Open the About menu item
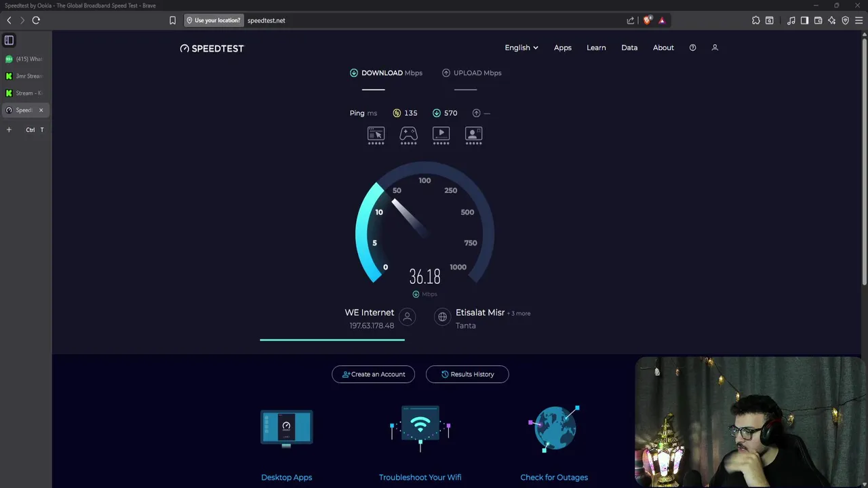The width and height of the screenshot is (868, 488). pos(663,47)
